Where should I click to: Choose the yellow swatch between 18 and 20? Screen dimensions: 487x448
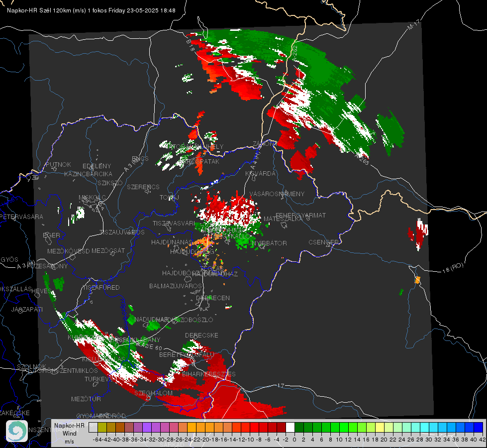coord(380,427)
